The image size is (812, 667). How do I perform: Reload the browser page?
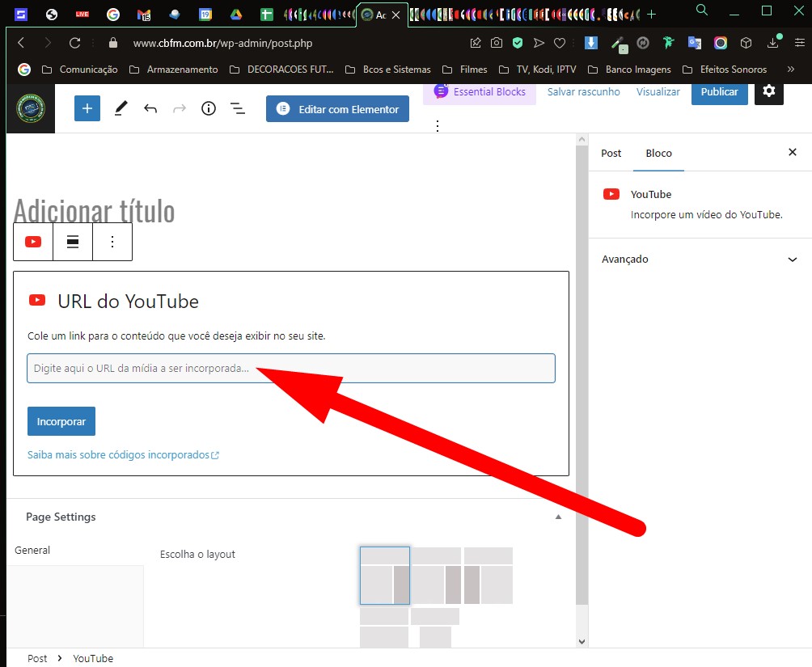(x=74, y=43)
